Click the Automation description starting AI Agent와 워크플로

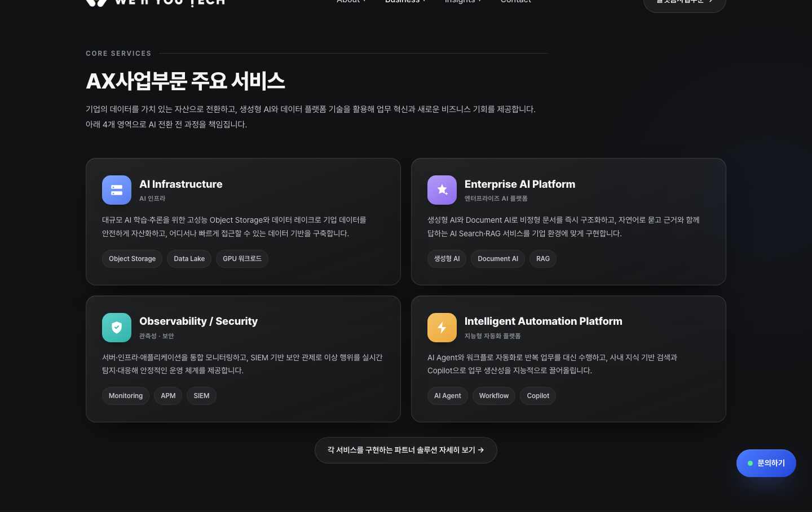tap(553, 364)
